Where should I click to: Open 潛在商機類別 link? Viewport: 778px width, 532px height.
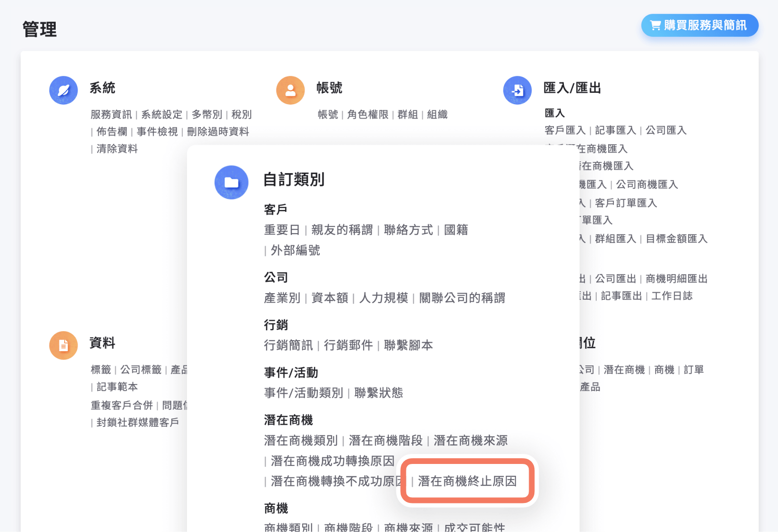[301, 441]
